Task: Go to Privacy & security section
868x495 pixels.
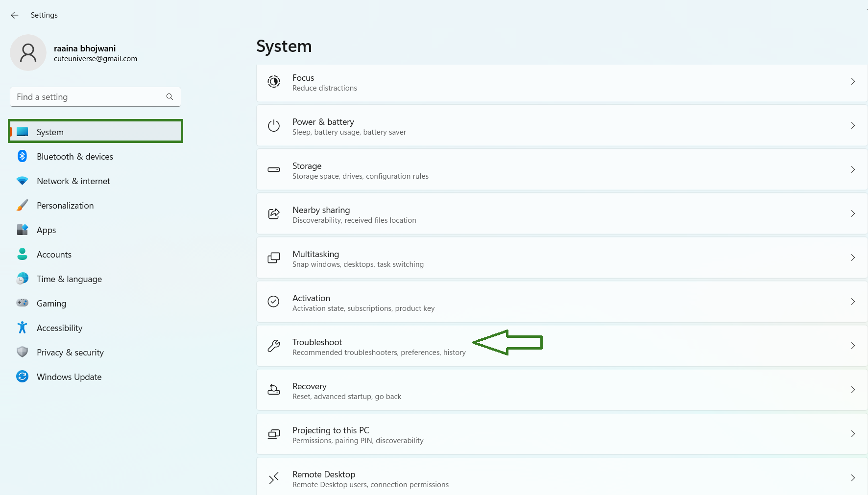Action: tap(70, 353)
